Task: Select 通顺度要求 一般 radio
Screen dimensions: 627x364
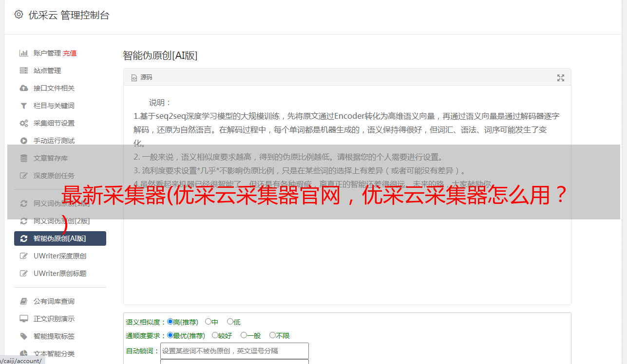Action: tap(244, 335)
